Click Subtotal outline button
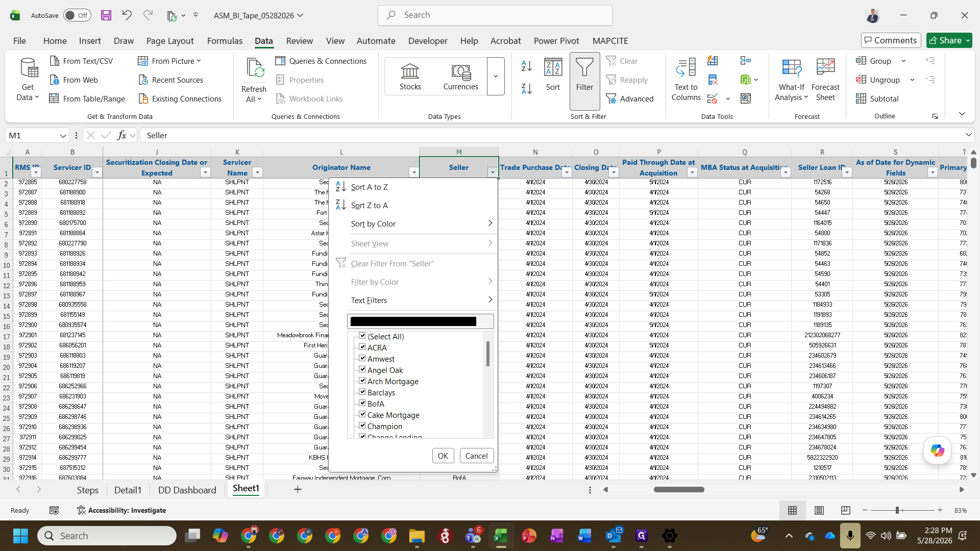Image resolution: width=980 pixels, height=551 pixels. pos(877,98)
